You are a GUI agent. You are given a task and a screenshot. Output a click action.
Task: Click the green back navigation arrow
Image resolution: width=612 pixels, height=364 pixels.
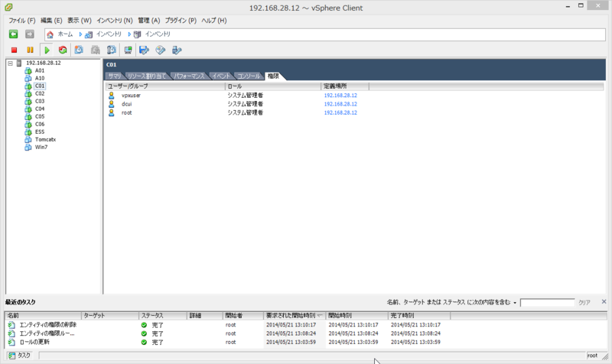(x=14, y=34)
